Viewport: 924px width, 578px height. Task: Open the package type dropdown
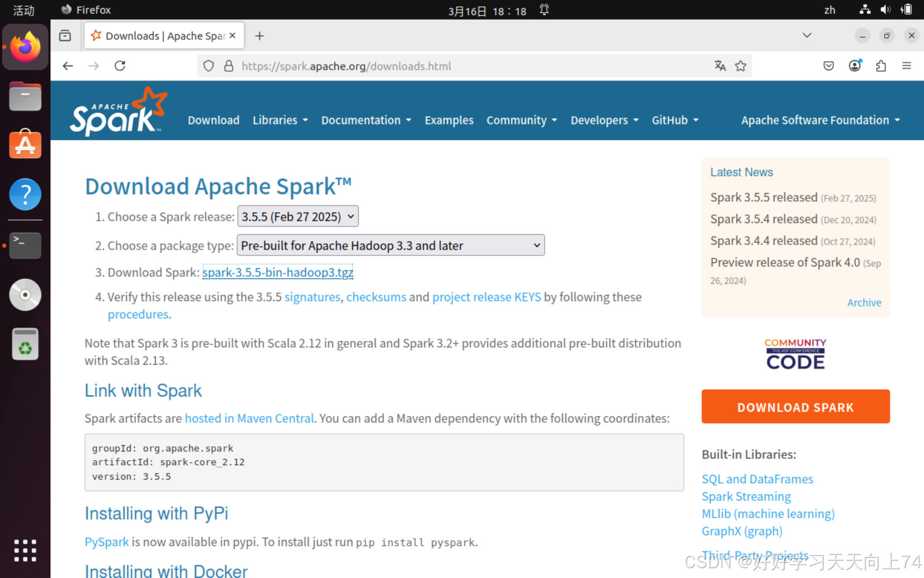pyautogui.click(x=390, y=245)
